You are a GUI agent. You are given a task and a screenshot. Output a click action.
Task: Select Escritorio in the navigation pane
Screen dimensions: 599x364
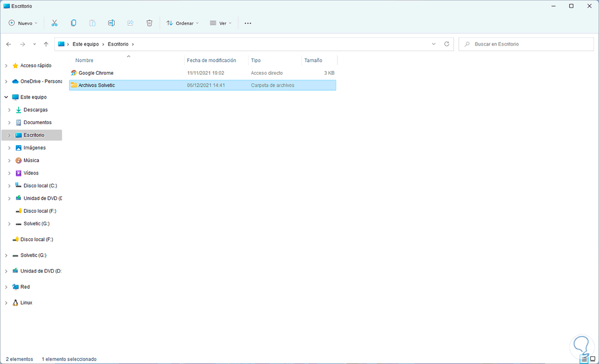(32, 135)
